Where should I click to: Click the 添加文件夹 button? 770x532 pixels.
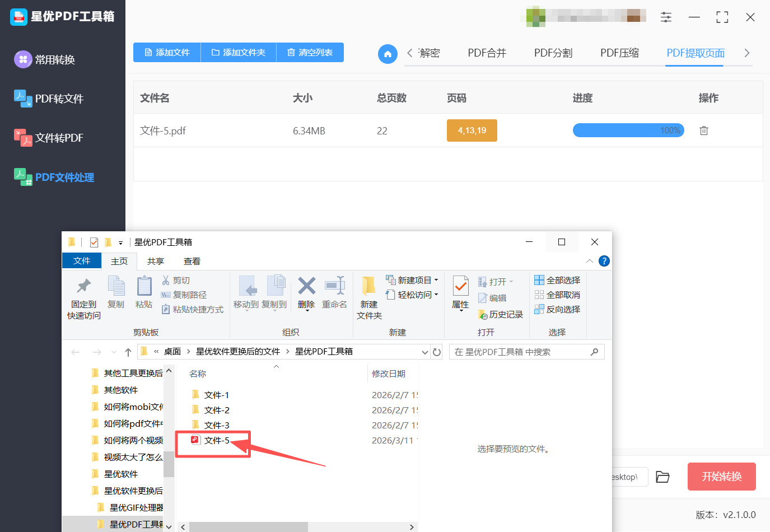(x=238, y=53)
